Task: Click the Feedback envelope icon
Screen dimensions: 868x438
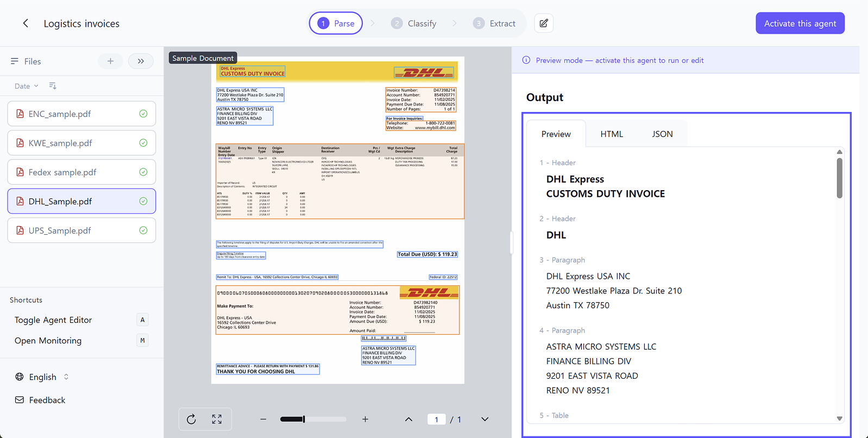Action: (20, 400)
